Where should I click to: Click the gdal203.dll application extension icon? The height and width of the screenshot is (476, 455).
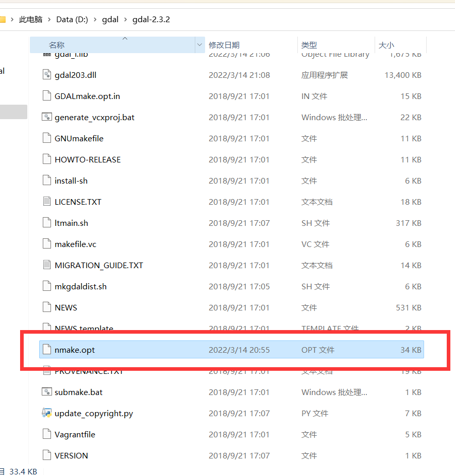tap(46, 74)
